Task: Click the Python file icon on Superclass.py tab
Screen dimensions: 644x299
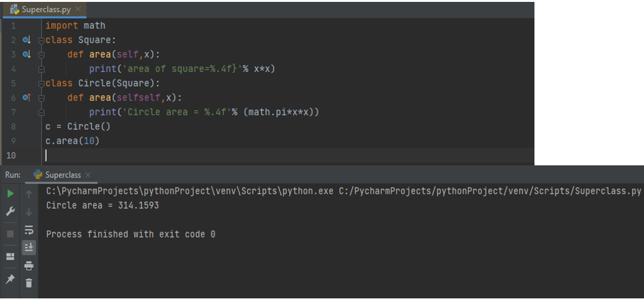Action: tap(15, 9)
